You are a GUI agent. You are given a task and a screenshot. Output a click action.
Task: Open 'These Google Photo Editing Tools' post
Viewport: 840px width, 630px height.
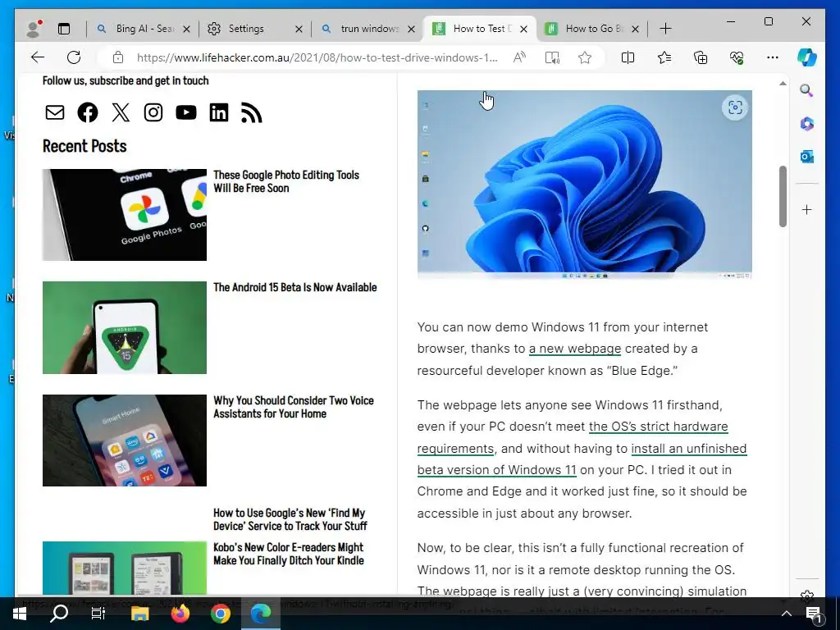pos(286,181)
